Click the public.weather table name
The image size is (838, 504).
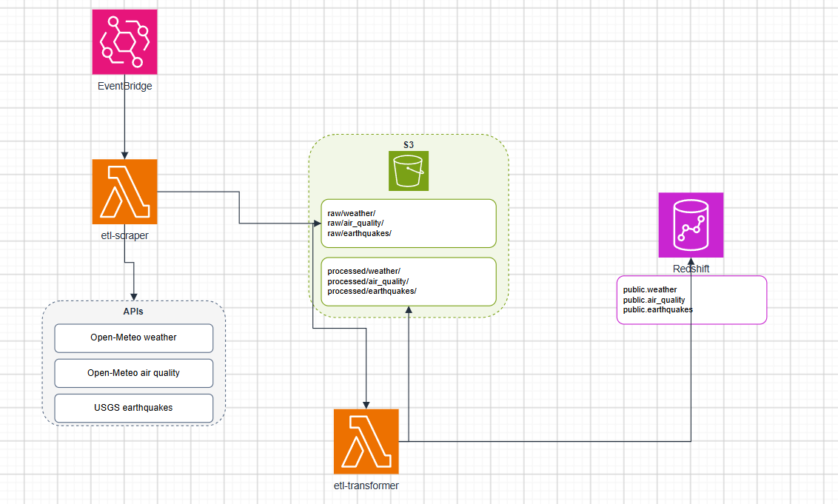tap(650, 289)
